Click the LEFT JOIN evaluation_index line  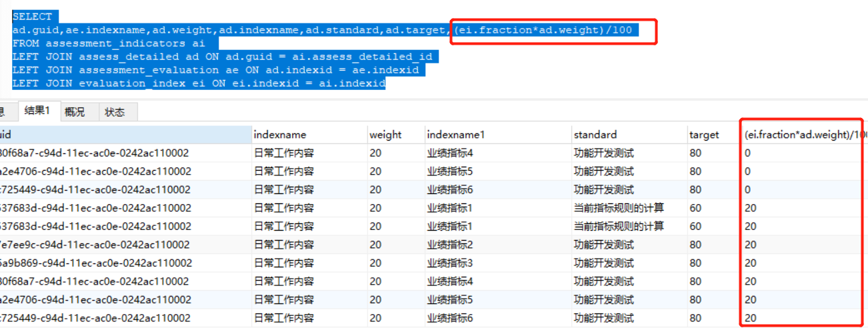[199, 83]
